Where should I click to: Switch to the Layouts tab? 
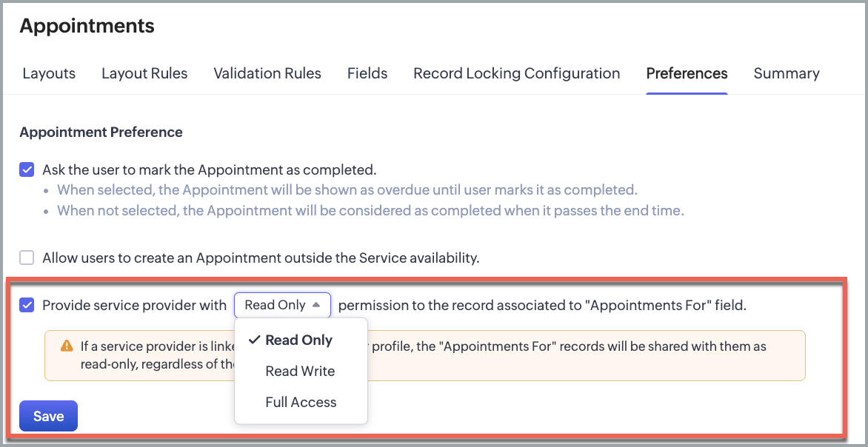coord(49,73)
